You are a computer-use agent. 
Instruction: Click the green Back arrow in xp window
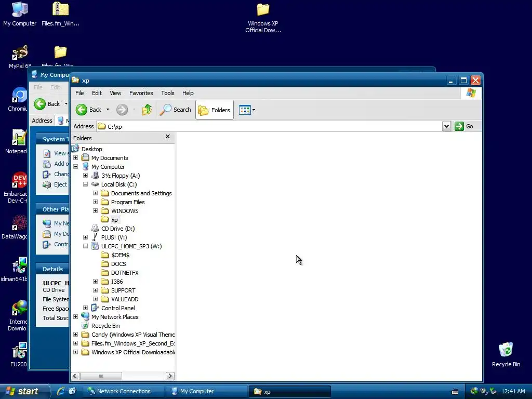(82, 110)
